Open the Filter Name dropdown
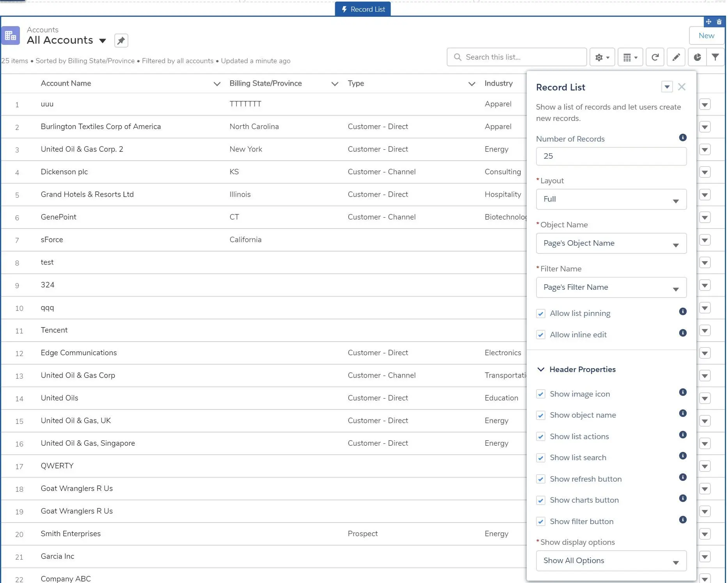 [x=611, y=287]
